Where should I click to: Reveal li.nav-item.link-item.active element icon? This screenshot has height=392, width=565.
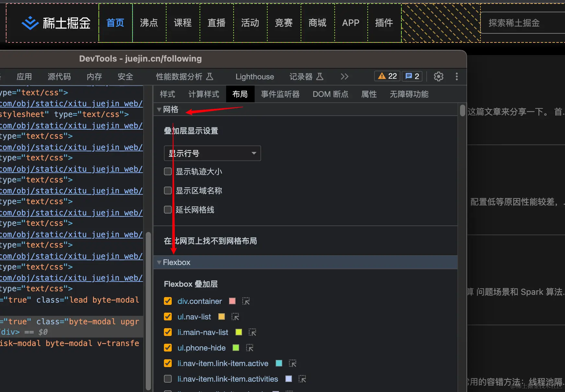(293, 363)
